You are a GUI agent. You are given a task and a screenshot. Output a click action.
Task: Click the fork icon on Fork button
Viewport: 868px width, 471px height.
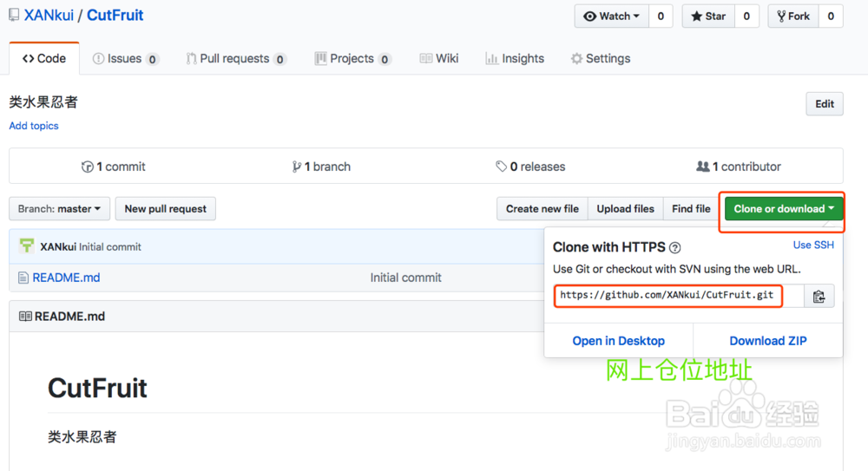[781, 16]
